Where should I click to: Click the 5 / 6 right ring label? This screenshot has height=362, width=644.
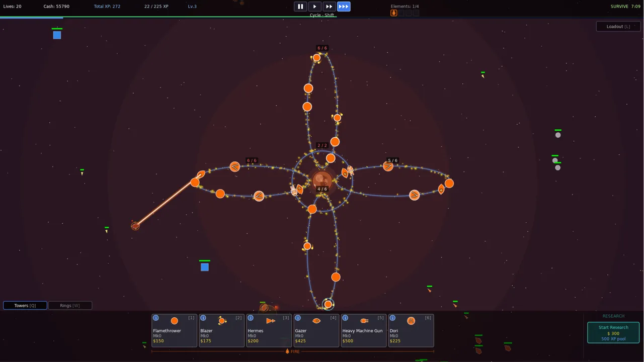(x=392, y=160)
